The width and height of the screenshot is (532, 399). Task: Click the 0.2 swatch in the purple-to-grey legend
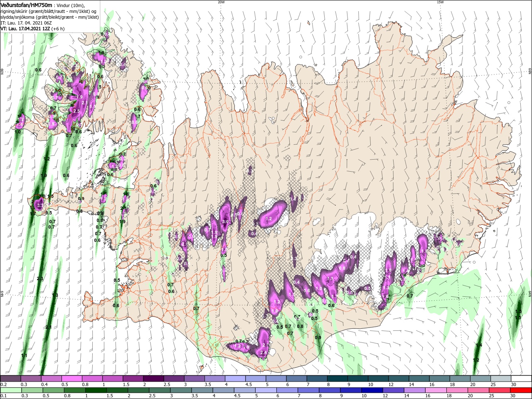(10, 379)
